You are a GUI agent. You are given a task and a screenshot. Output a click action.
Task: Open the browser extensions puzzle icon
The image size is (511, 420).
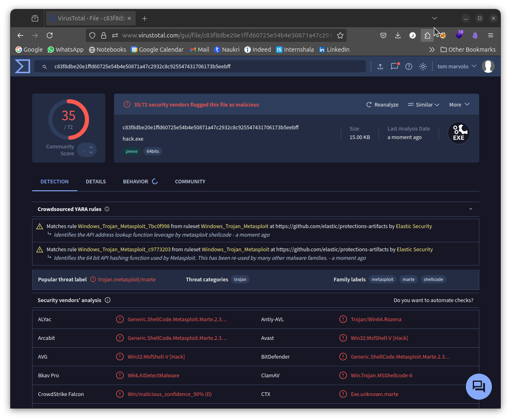tap(427, 35)
